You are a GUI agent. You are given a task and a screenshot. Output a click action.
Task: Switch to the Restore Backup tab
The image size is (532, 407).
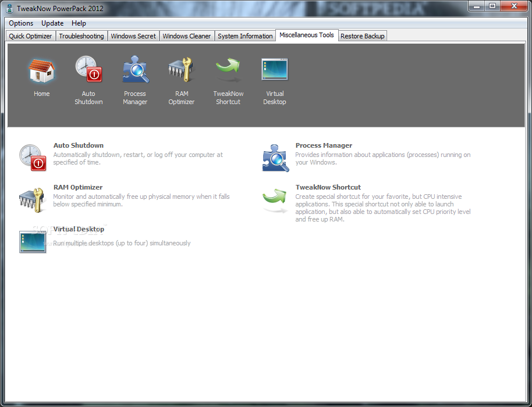(363, 36)
